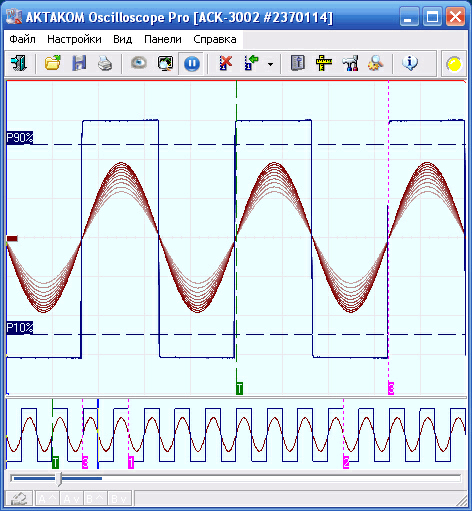The image size is (472, 511).
Task: Open the yellow ruler measurement tool
Action: (x=324, y=63)
